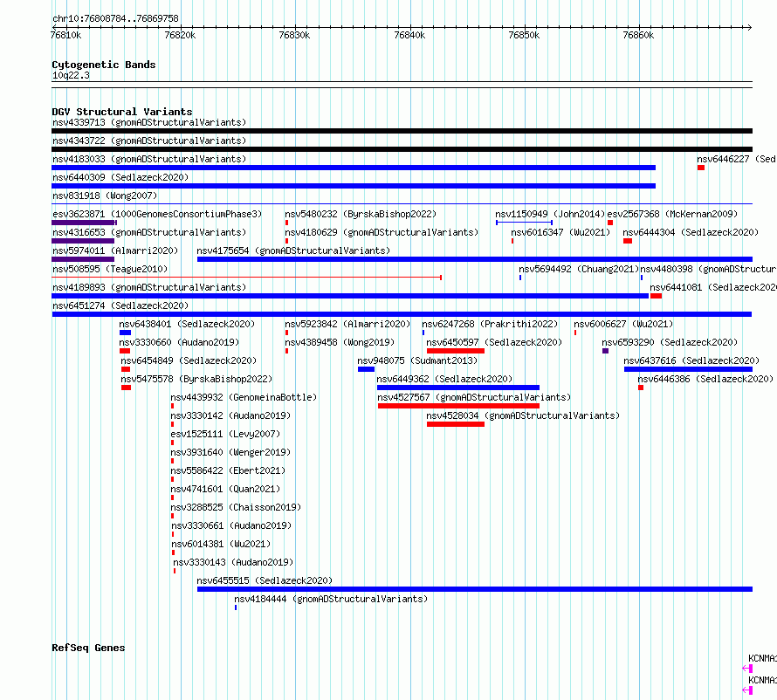This screenshot has width=777, height=700.
Task: Click the DGV Structural Variants track title
Action: point(122,112)
